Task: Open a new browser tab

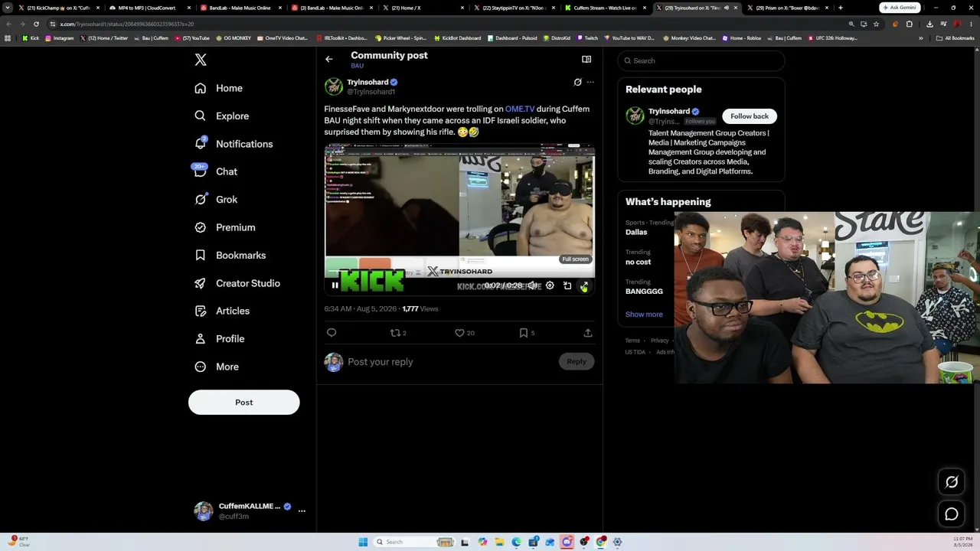Action: (x=840, y=8)
